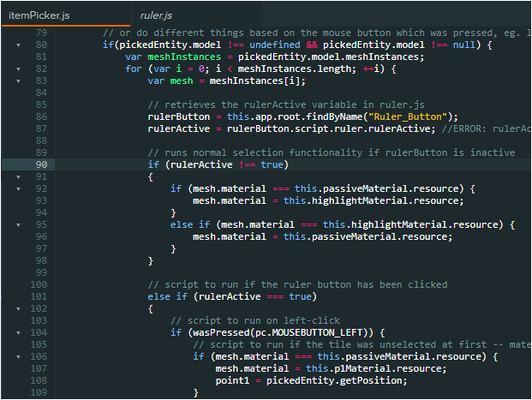Select gutter line number 100
The height and width of the screenshot is (400, 532).
point(39,284)
